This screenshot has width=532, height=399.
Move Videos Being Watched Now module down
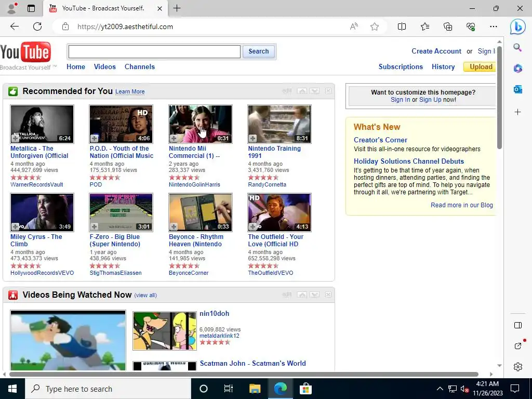click(x=314, y=295)
